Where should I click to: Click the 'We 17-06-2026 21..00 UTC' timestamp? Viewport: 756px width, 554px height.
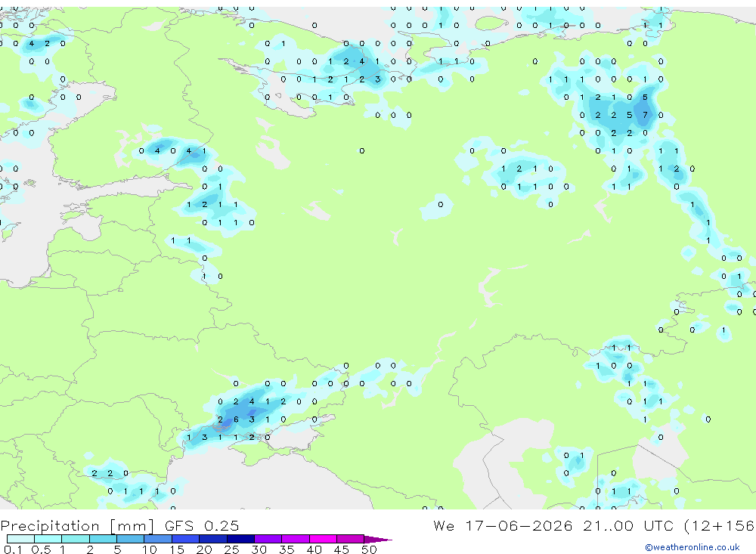556,526
